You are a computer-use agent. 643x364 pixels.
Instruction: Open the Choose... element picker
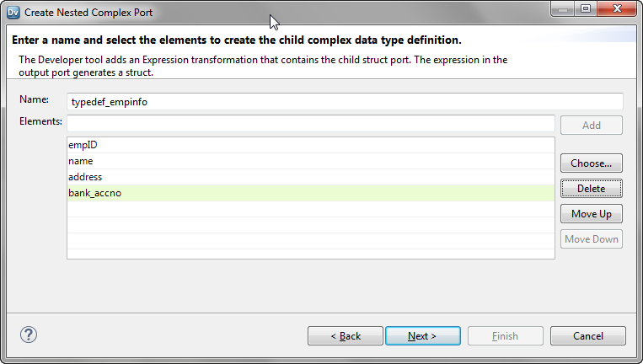592,163
